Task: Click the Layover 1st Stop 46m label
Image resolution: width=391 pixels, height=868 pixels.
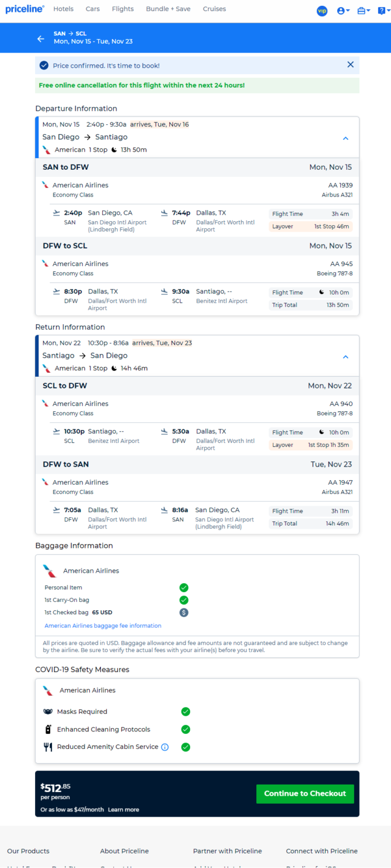Action: (x=310, y=226)
